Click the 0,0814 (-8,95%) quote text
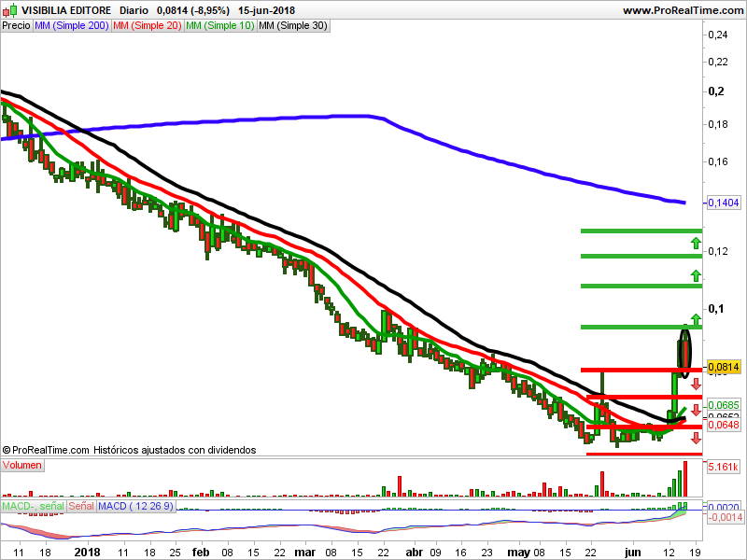Image resolution: width=747 pixels, height=560 pixels. point(193,10)
